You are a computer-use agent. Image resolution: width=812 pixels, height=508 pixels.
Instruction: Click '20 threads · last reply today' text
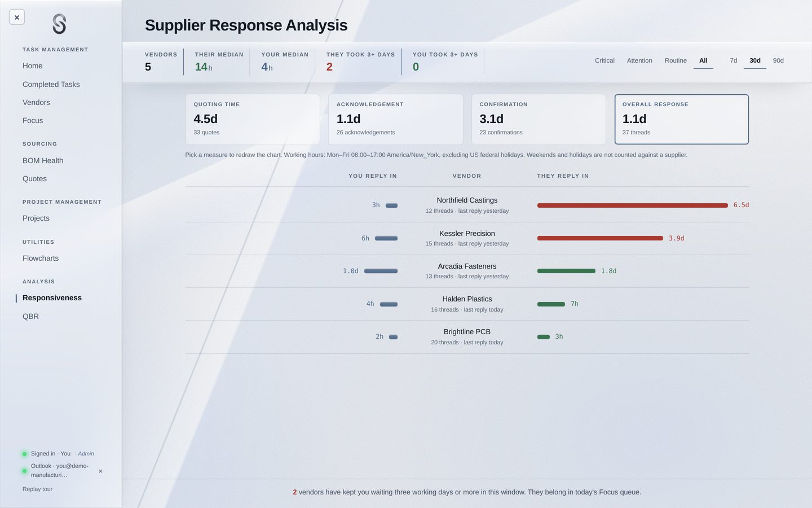point(467,342)
